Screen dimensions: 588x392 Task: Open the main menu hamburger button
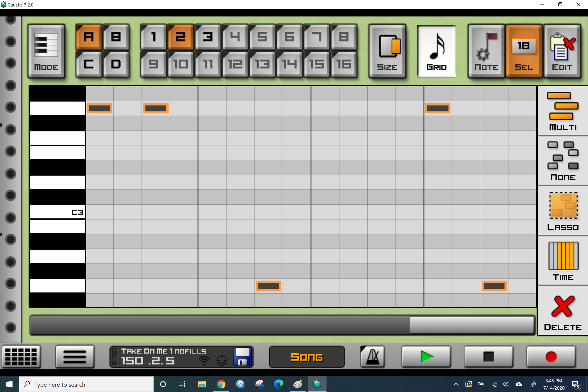pos(75,357)
